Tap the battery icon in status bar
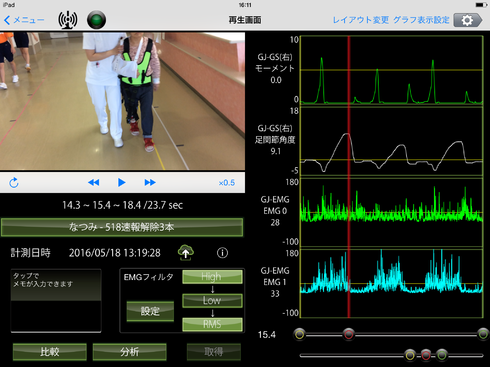Screen dimensions: 490x367 pos(481,5)
